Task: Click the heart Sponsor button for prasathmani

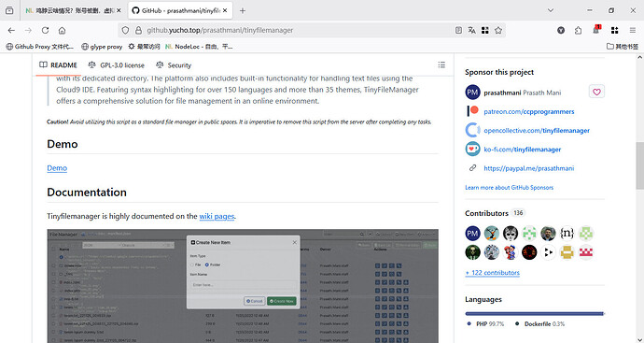Action: pyautogui.click(x=596, y=93)
